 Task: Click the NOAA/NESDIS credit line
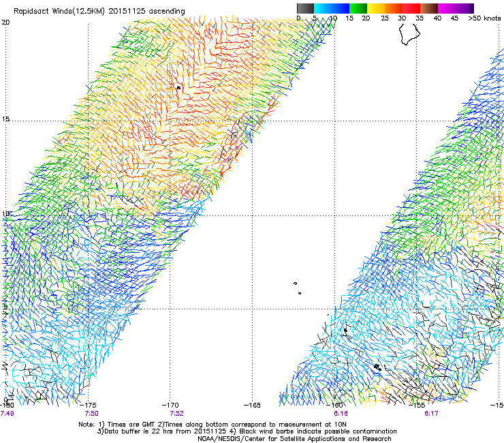point(294,439)
